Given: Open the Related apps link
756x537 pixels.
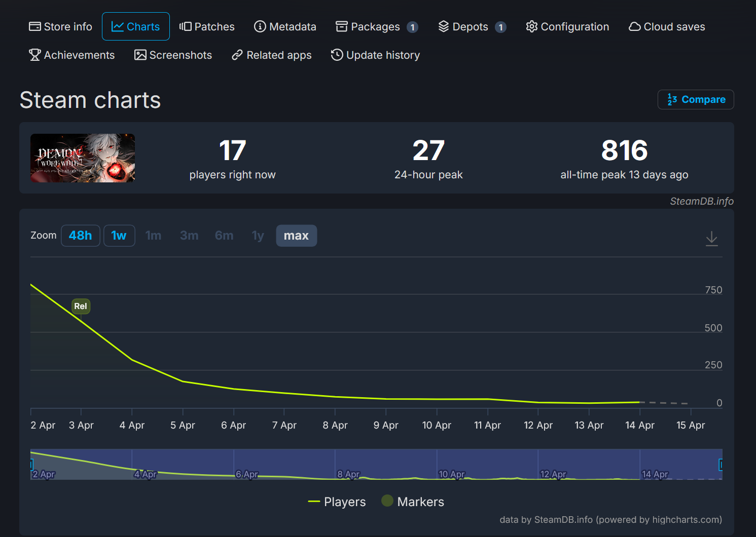Looking at the screenshot, I should tap(272, 55).
